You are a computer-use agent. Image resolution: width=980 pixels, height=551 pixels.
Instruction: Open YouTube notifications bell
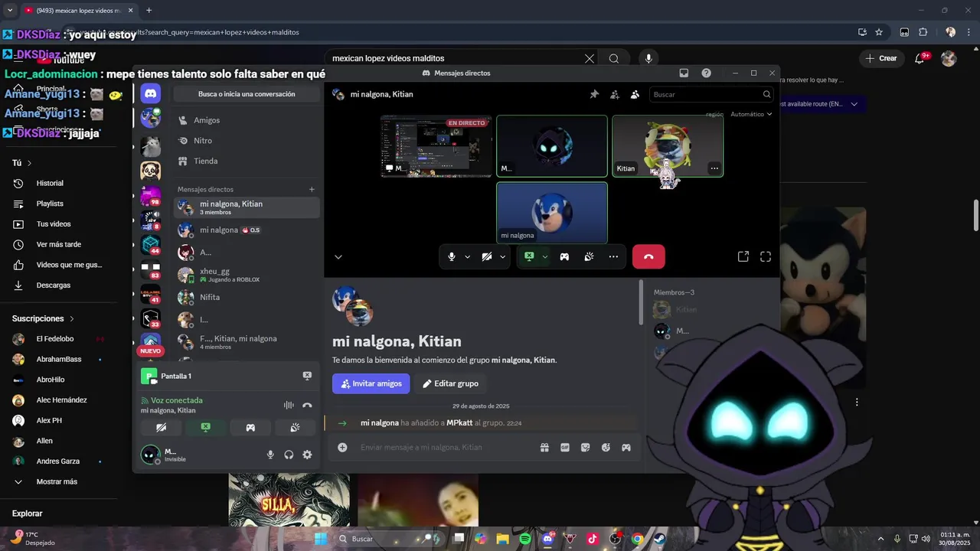point(920,58)
